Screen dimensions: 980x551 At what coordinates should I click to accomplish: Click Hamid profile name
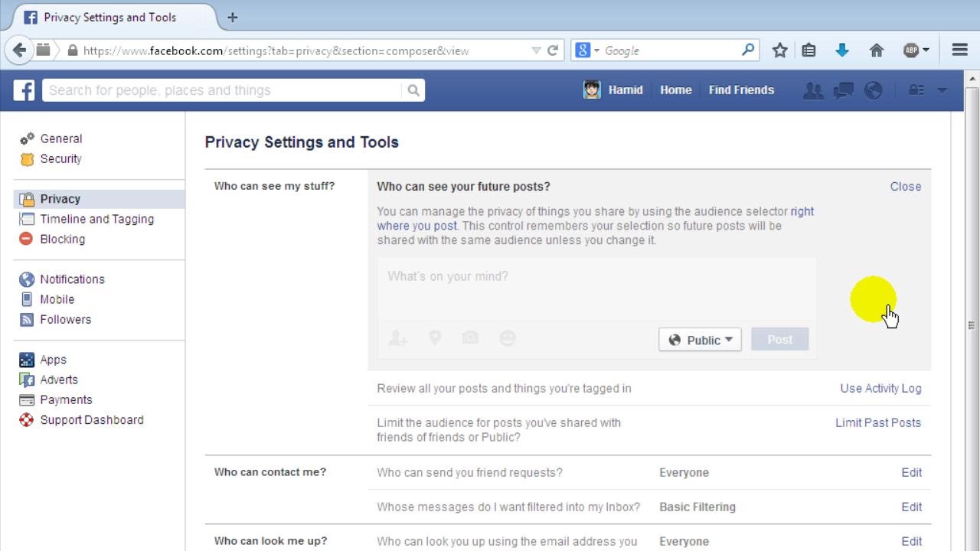pyautogui.click(x=626, y=90)
